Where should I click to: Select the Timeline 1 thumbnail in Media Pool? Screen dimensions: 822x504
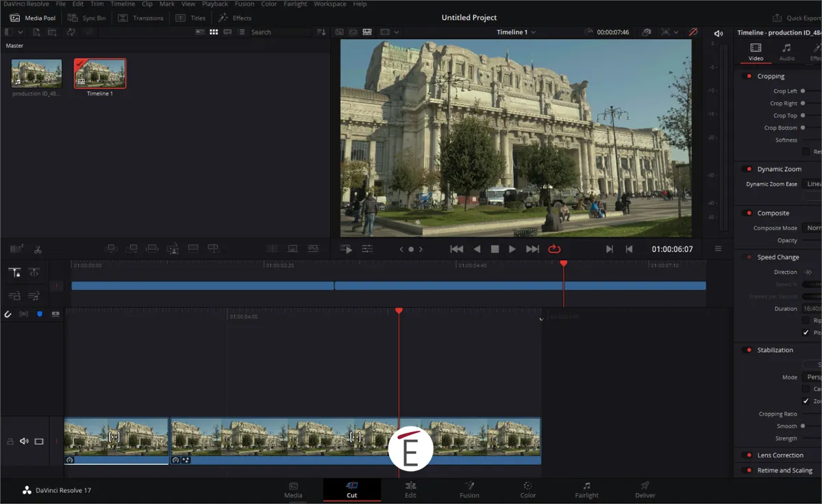point(99,72)
